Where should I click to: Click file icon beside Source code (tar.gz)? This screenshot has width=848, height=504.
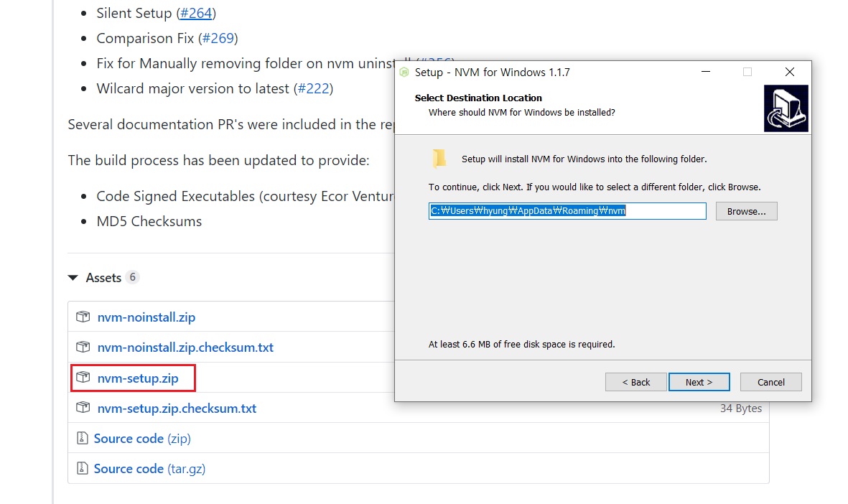(82, 468)
